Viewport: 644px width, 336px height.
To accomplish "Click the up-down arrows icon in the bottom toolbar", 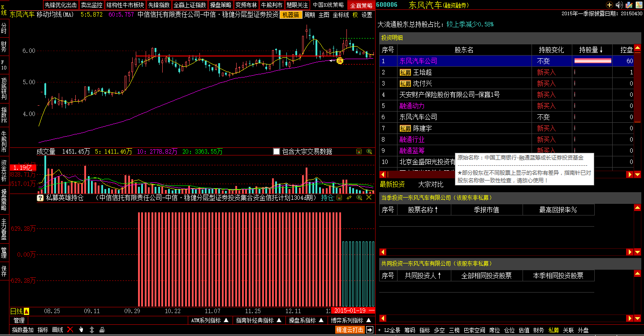I will (92, 330).
